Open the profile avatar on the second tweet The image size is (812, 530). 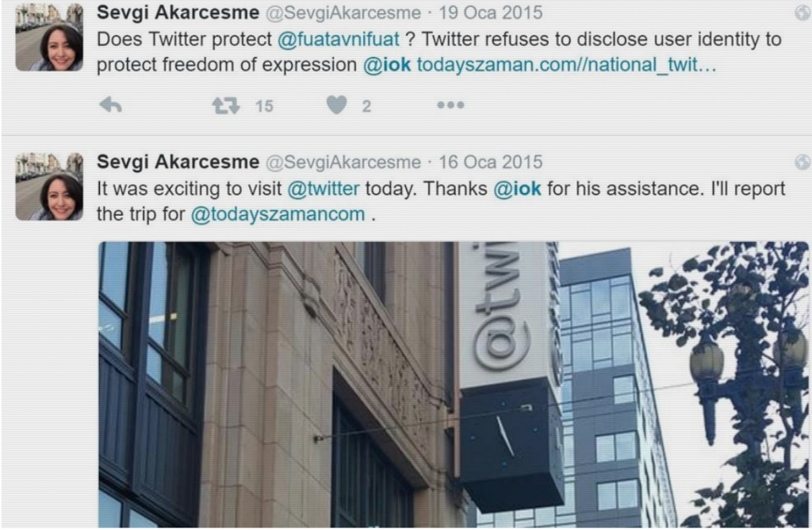(49, 186)
